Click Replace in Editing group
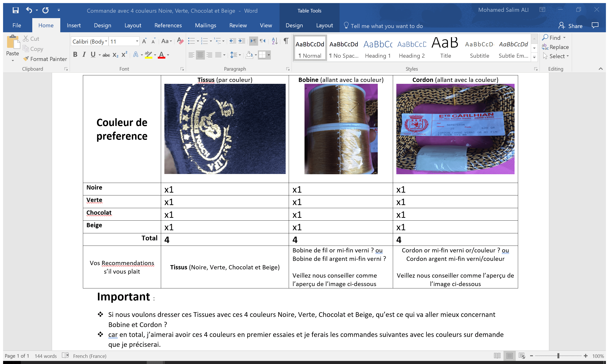 coord(555,47)
